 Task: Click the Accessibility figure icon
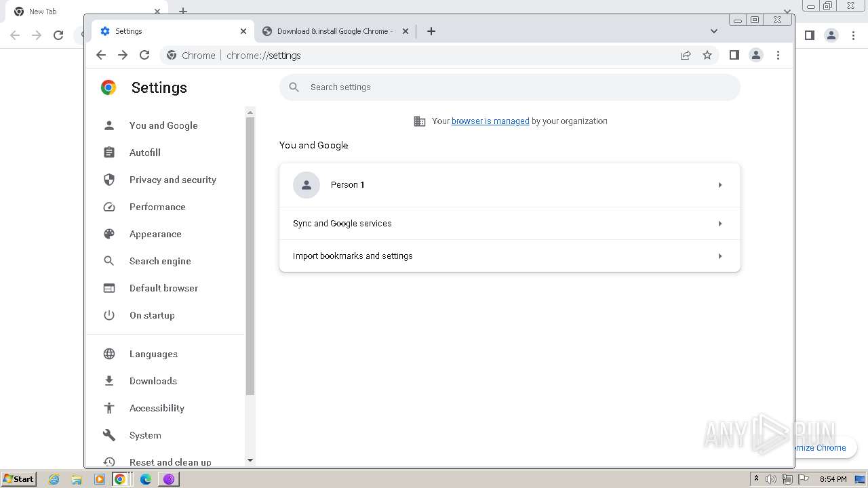pyautogui.click(x=108, y=408)
